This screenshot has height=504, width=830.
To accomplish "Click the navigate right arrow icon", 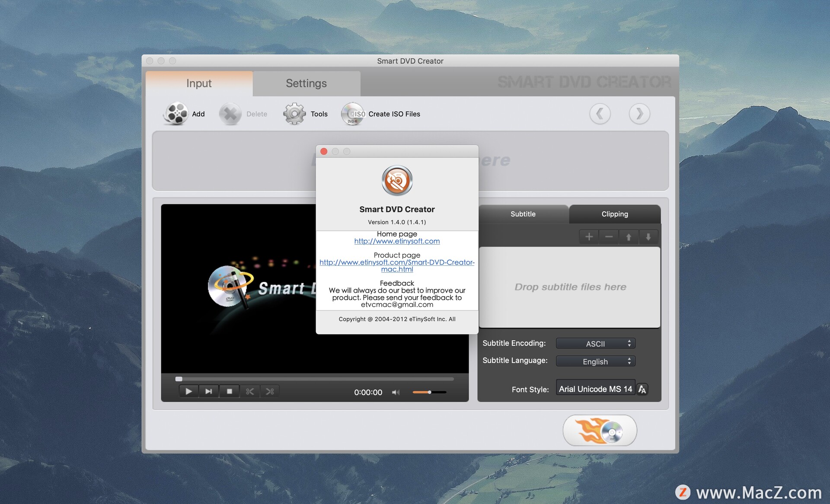I will click(639, 114).
